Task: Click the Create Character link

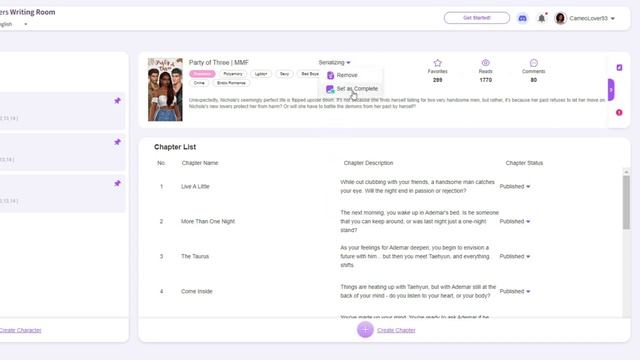Action: [x=20, y=330]
